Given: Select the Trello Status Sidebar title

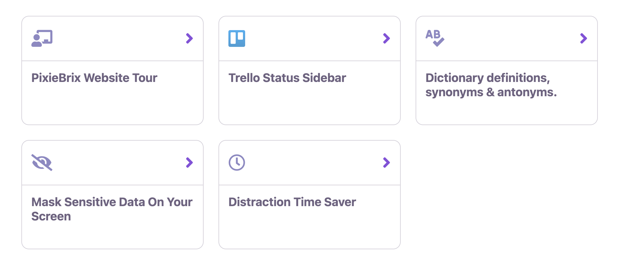Looking at the screenshot, I should 287,78.
